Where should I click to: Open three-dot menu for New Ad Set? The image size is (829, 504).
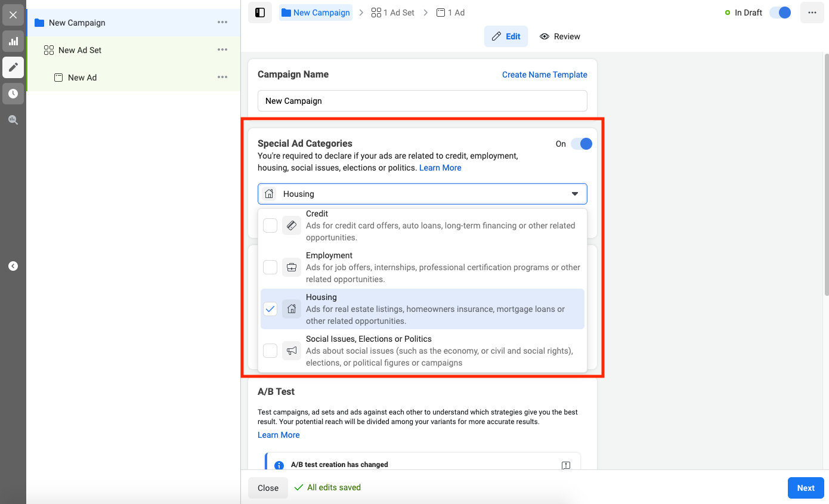(x=222, y=50)
